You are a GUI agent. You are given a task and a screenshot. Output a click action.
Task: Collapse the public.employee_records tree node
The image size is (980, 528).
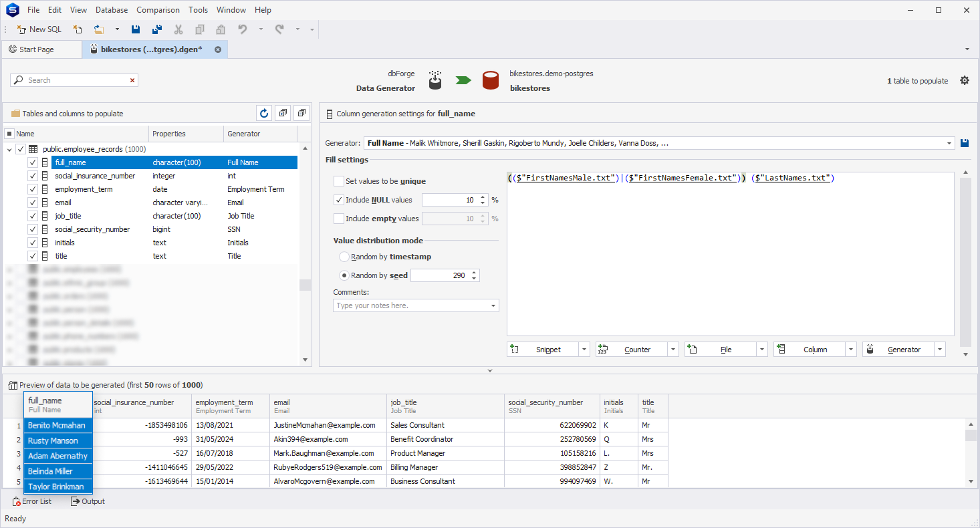tap(9, 149)
